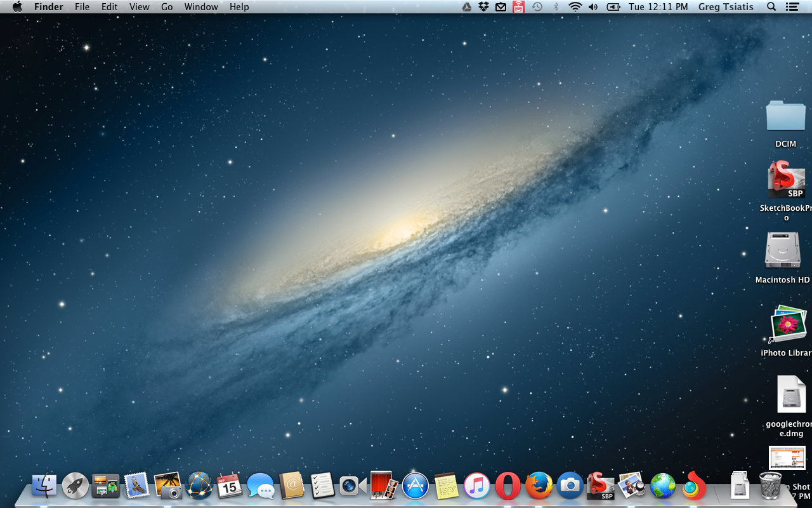The width and height of the screenshot is (812, 508).
Task: Open the Go menu
Action: (167, 7)
